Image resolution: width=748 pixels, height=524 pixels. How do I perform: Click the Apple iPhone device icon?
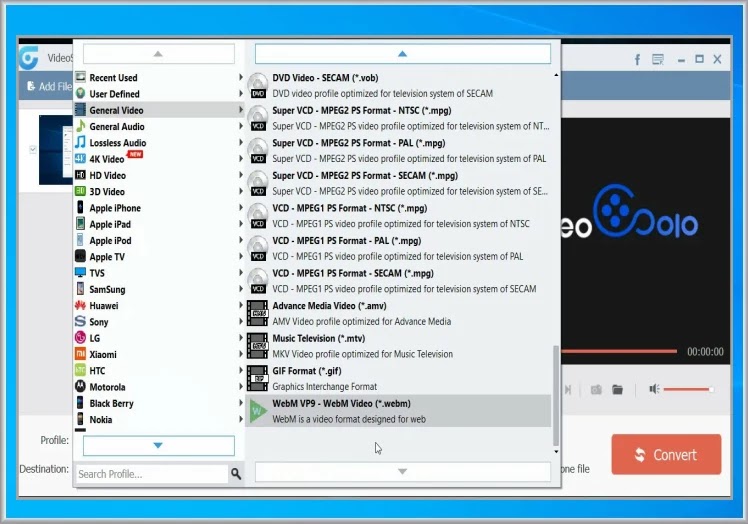(80, 207)
